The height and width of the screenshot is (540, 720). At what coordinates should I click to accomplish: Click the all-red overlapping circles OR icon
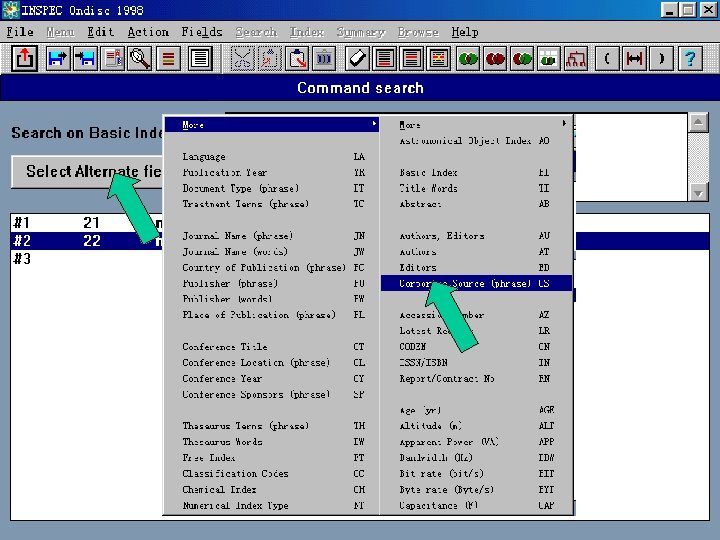(x=495, y=58)
